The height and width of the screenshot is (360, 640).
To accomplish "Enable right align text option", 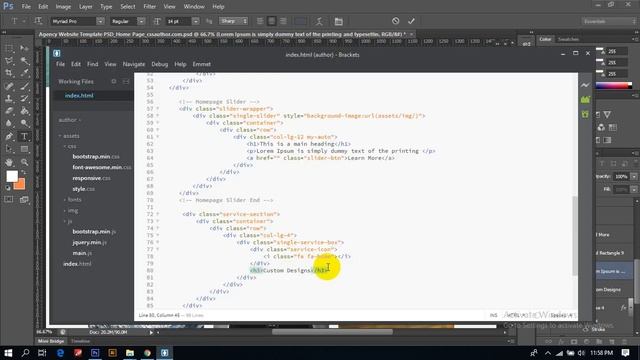I will pos(283,21).
